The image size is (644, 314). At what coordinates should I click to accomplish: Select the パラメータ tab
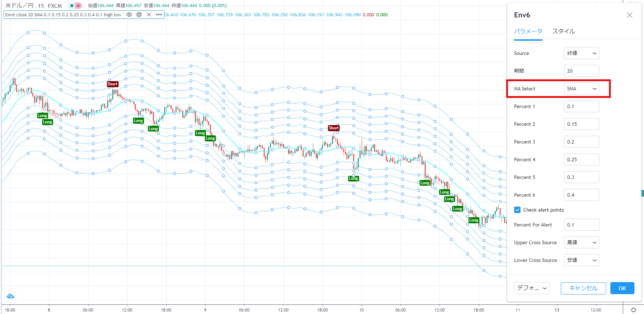pyautogui.click(x=528, y=31)
